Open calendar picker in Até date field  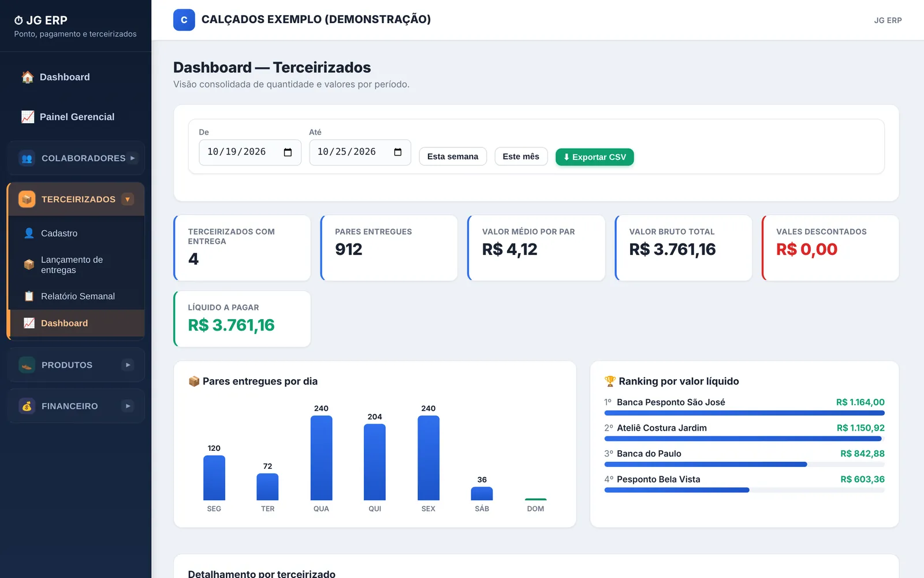pyautogui.click(x=397, y=152)
